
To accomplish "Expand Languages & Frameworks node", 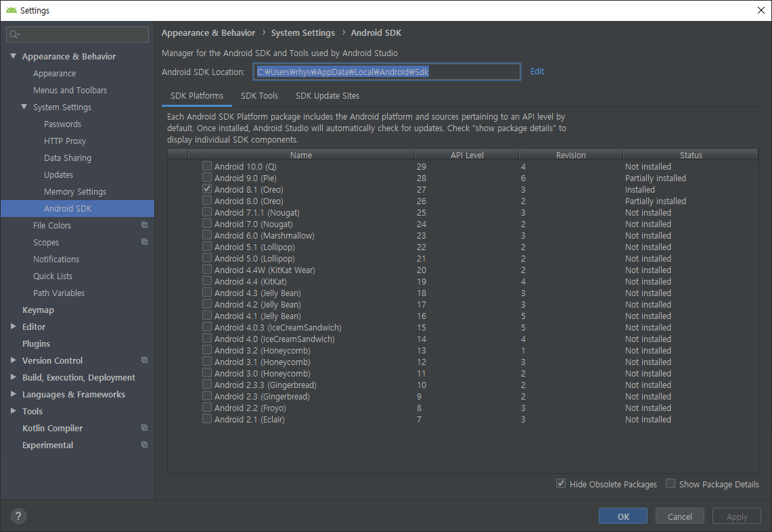I will pos(14,394).
